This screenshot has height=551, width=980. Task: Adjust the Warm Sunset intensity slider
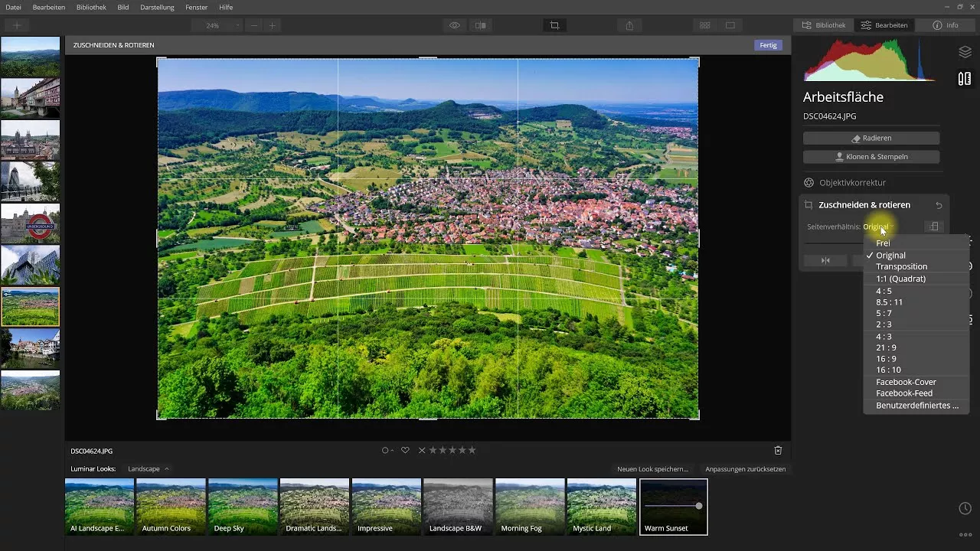pyautogui.click(x=697, y=505)
